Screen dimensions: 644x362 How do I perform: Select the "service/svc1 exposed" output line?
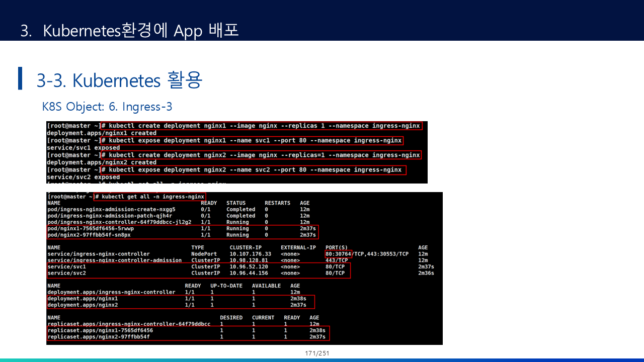click(84, 148)
